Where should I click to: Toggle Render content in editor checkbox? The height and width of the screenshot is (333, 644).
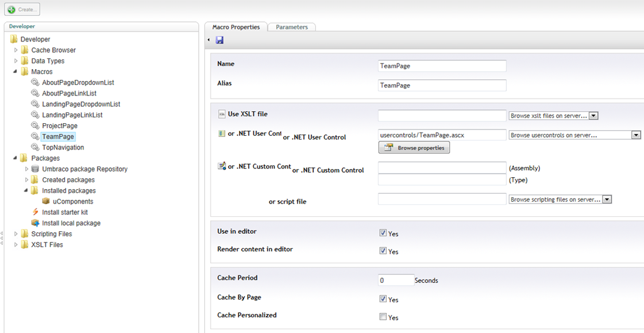pyautogui.click(x=383, y=251)
